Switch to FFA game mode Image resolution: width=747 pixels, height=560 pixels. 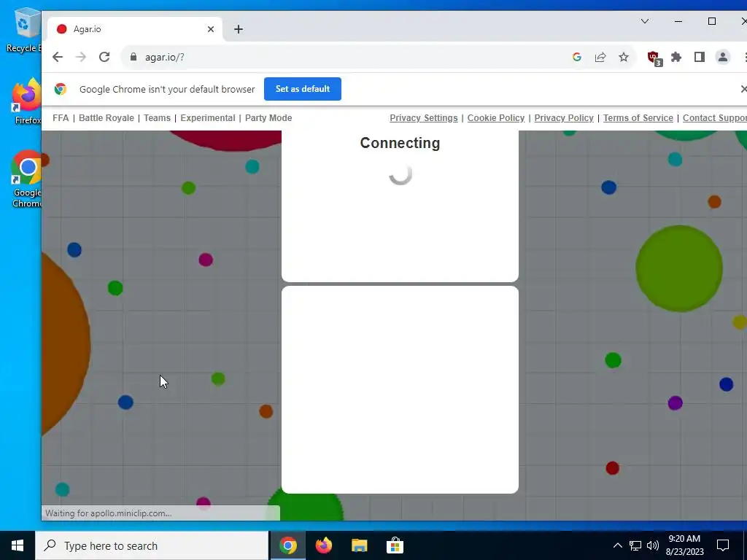[61, 118]
